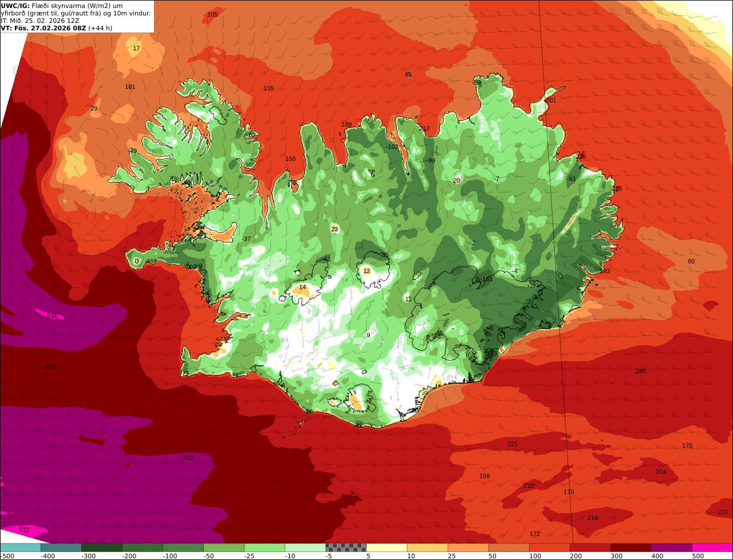
Task: Pick the orange 50 to 100 legend swatch
Action: (509, 547)
